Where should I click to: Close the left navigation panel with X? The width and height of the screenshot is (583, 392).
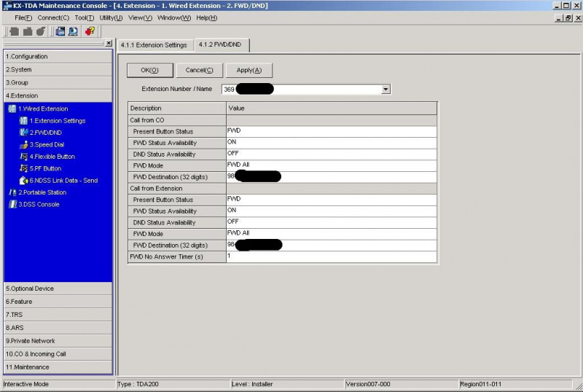pos(109,43)
